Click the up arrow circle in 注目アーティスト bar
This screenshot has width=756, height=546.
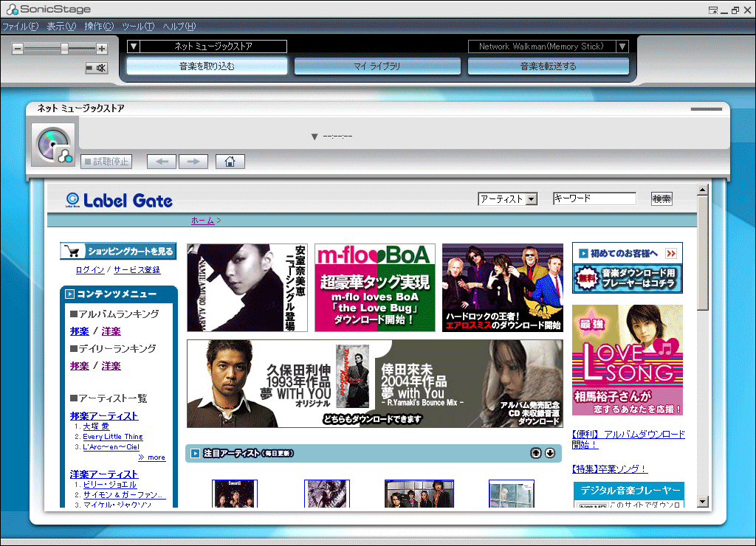click(x=536, y=453)
